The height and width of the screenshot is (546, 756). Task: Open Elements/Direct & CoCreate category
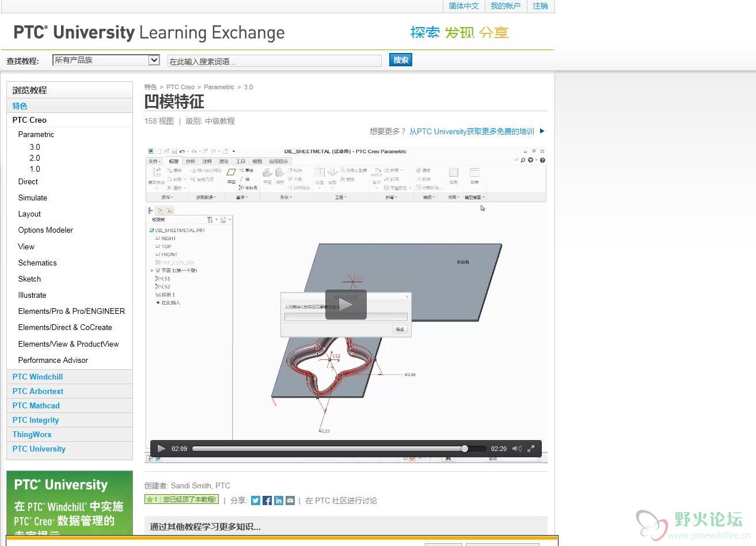point(65,327)
